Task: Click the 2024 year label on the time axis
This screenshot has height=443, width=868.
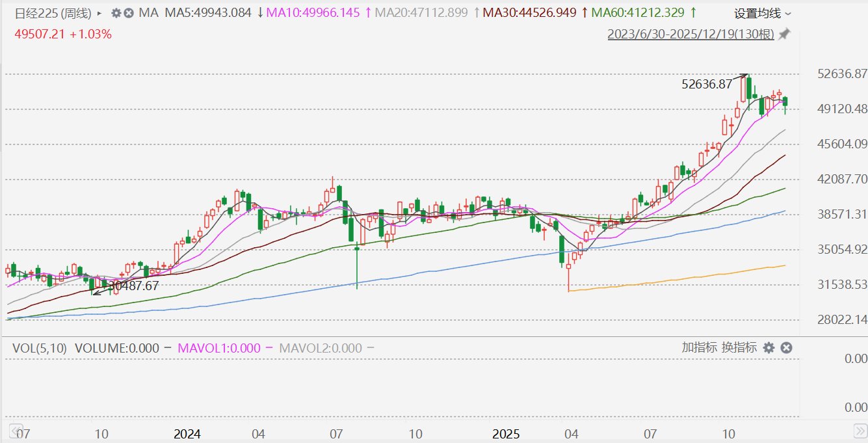Action: pos(187,433)
